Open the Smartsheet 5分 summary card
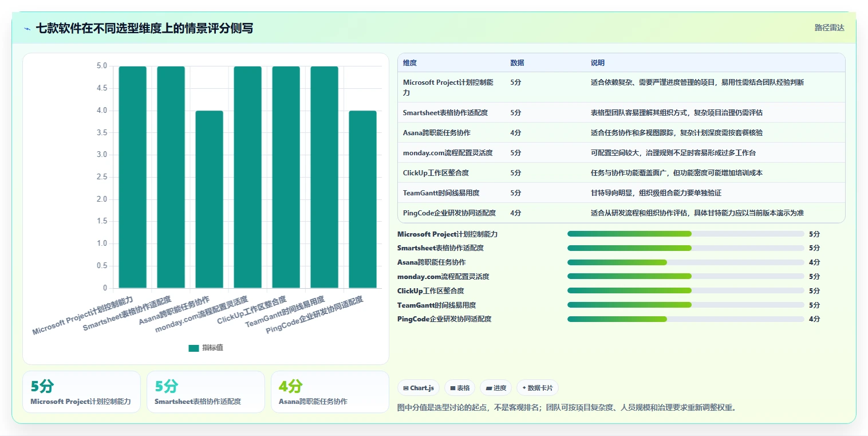Viewport: 868px width, 436px height. (206, 392)
